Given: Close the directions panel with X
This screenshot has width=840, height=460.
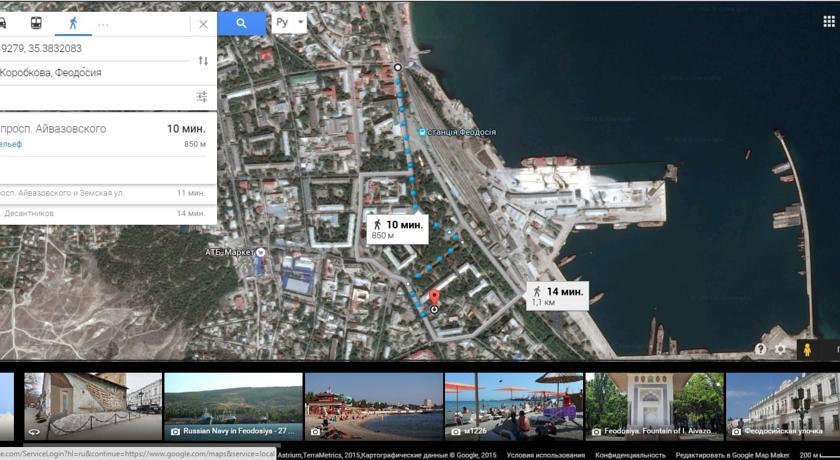Looking at the screenshot, I should (x=203, y=23).
